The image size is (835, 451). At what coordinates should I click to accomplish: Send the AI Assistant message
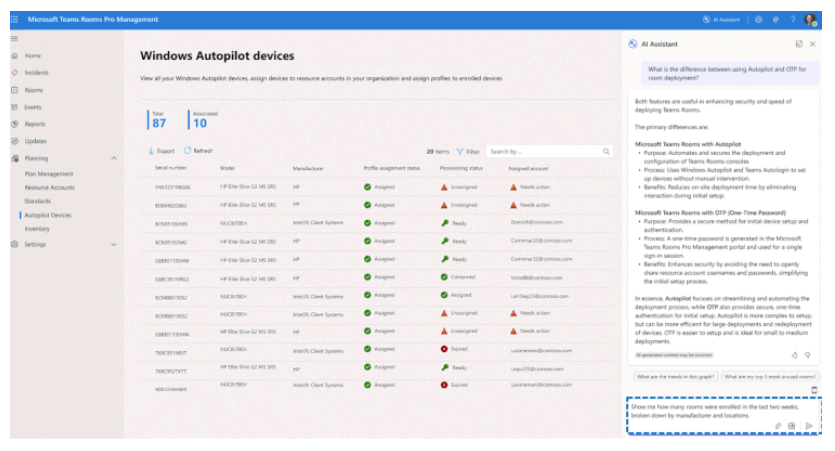coord(809,426)
